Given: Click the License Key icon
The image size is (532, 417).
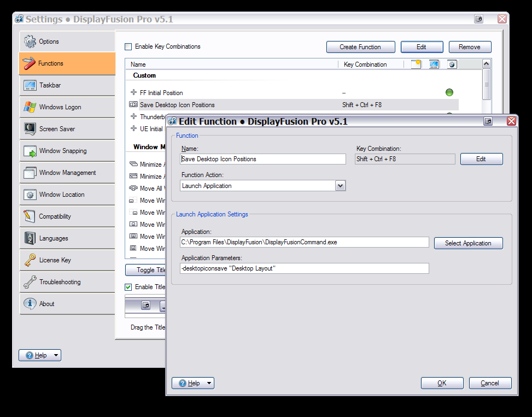Looking at the screenshot, I should pos(30,260).
